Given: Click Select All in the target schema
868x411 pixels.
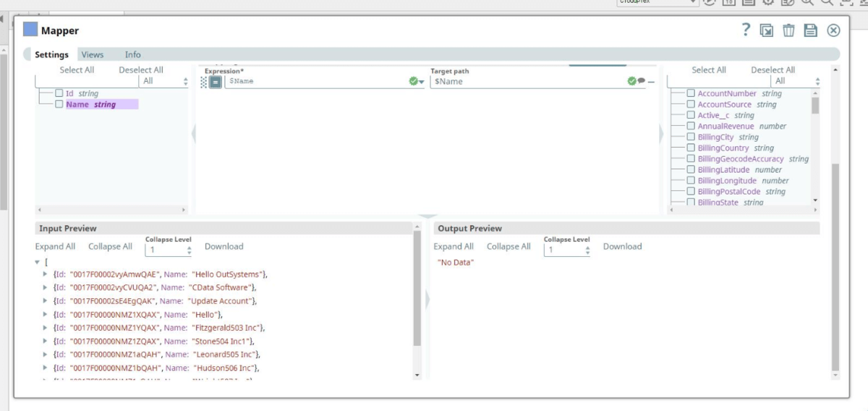Looking at the screenshot, I should tap(709, 70).
